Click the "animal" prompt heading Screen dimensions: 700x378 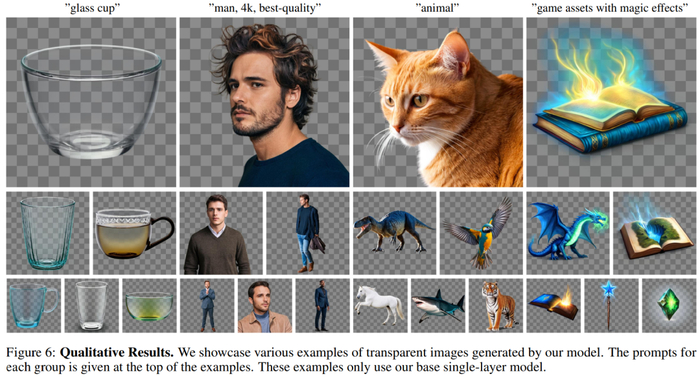(x=438, y=8)
